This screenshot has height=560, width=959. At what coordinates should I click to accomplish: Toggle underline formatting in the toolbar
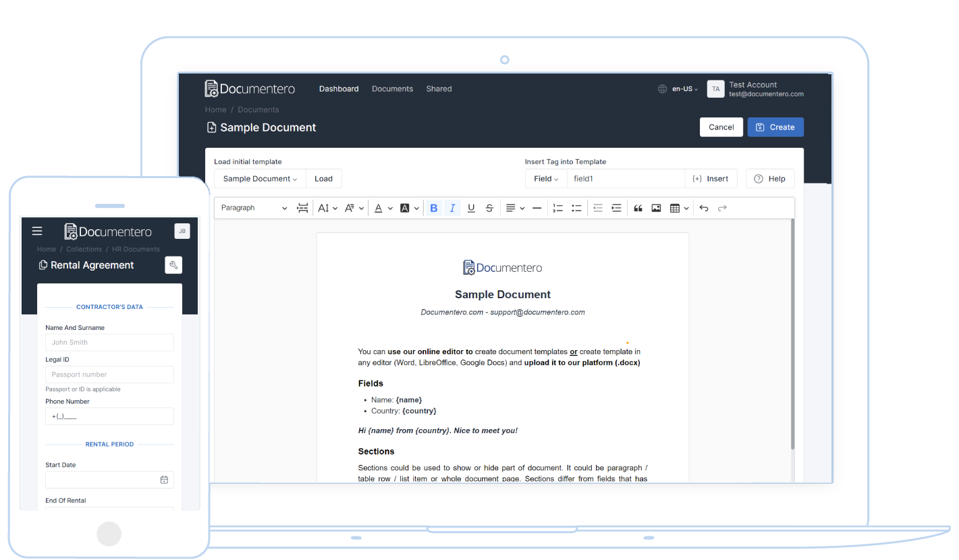pos(471,208)
